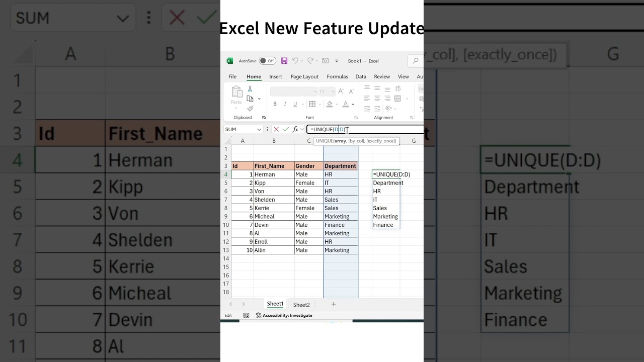The width and height of the screenshot is (644, 362).
Task: Open Clipboard group dialog launcher
Action: click(264, 118)
